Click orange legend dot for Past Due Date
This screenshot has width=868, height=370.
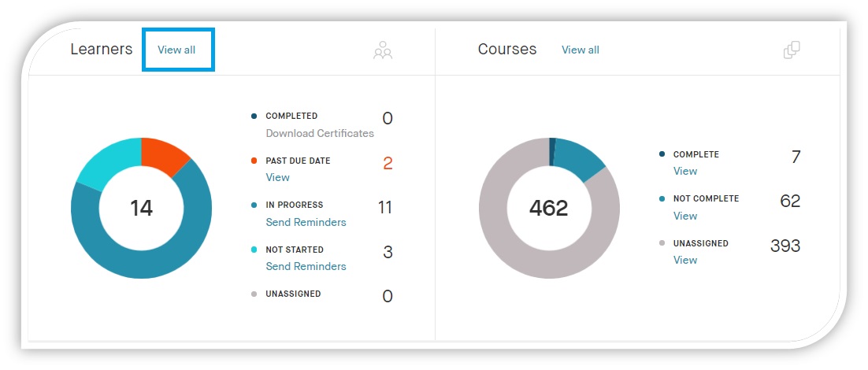[254, 161]
